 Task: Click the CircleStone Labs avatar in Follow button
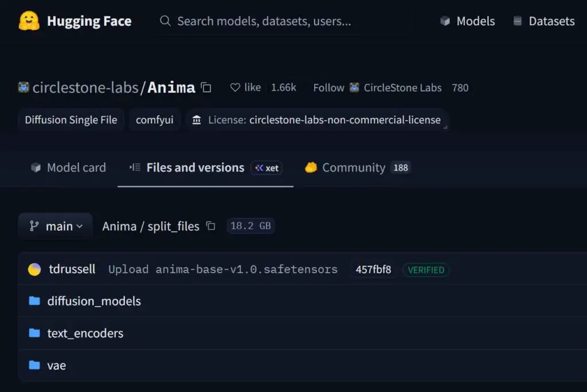[x=354, y=88]
